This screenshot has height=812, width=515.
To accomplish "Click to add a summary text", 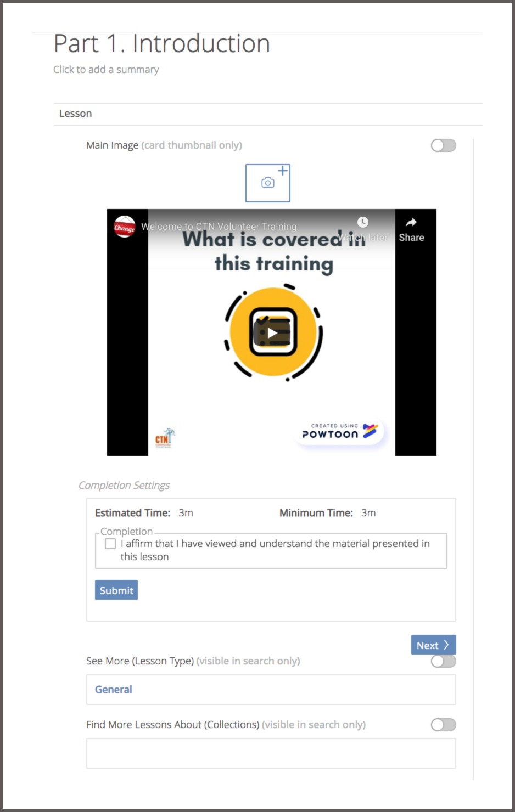I will tap(106, 70).
